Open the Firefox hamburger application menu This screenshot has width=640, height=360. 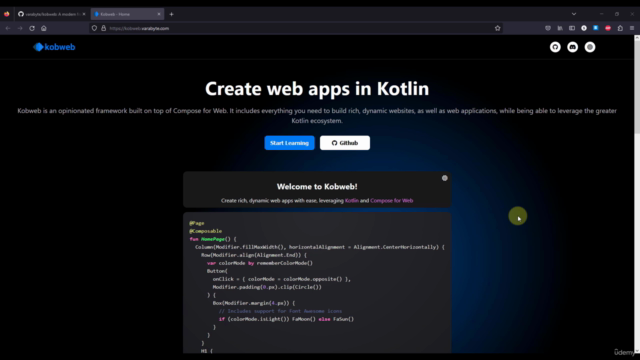click(632, 28)
